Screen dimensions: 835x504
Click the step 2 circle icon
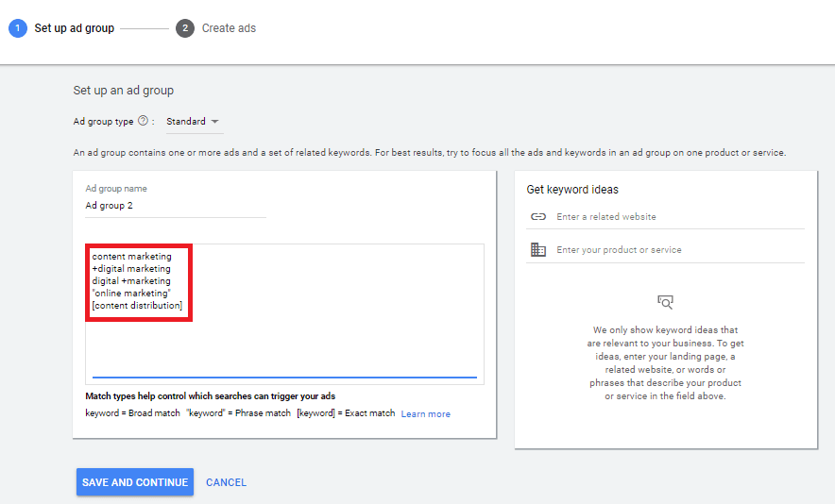pos(185,28)
